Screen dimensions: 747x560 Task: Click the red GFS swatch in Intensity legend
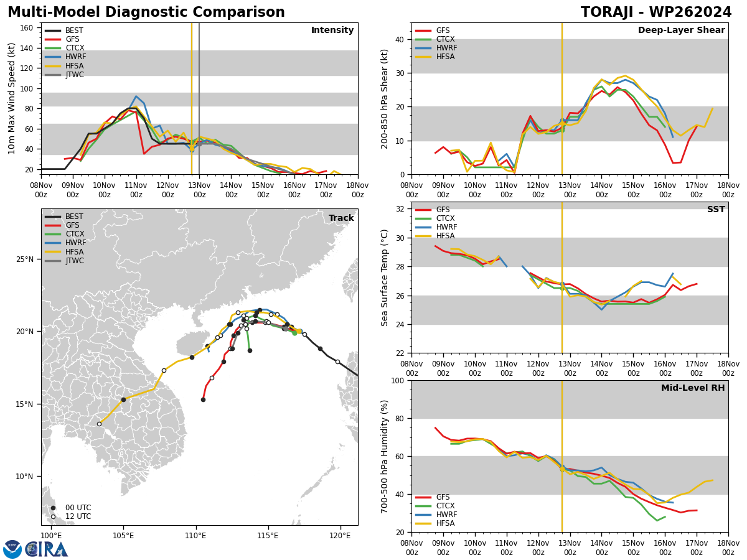(x=53, y=39)
